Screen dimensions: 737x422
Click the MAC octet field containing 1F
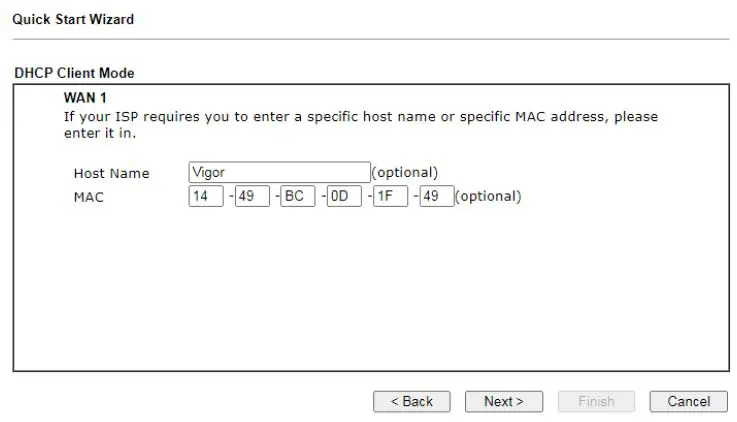390,196
